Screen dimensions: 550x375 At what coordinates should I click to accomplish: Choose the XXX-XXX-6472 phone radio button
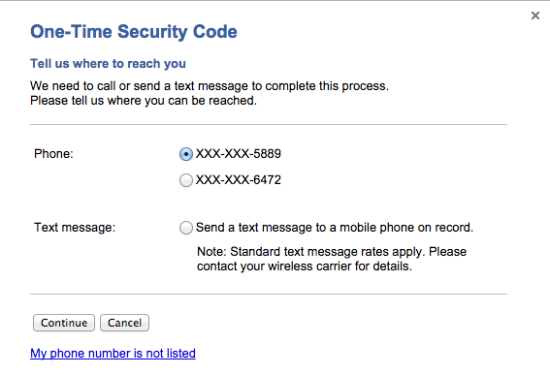pyautogui.click(x=186, y=180)
